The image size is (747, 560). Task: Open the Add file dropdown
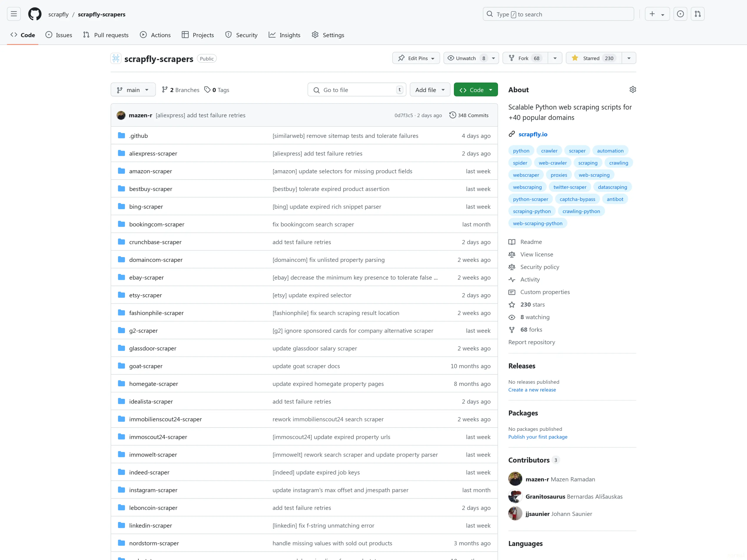point(430,89)
